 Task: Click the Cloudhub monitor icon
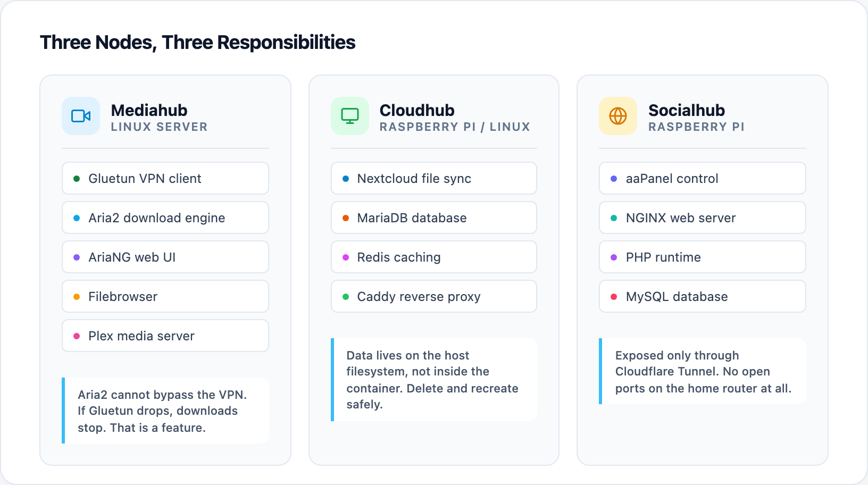(350, 116)
